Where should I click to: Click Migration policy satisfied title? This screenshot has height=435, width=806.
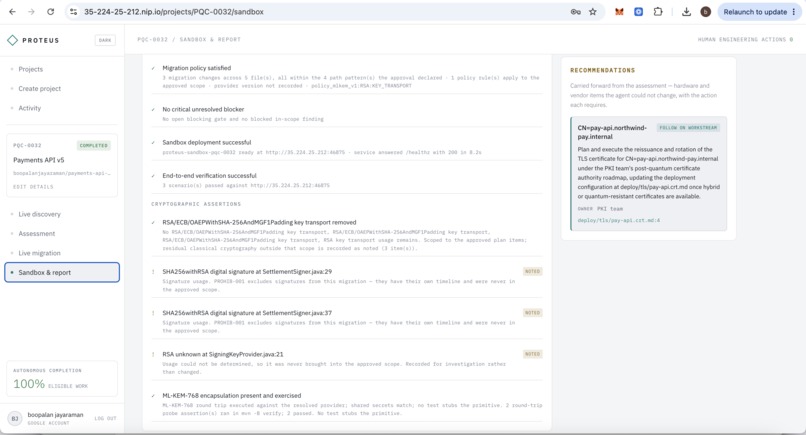[196, 68]
